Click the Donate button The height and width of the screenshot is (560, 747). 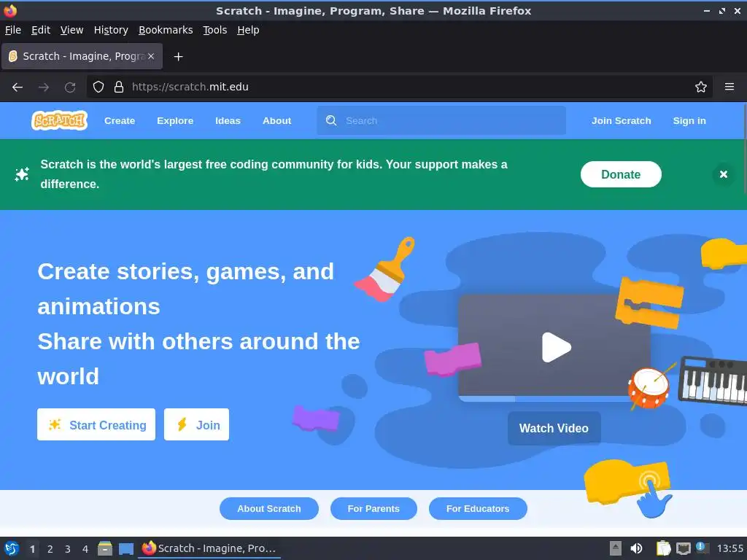click(621, 174)
